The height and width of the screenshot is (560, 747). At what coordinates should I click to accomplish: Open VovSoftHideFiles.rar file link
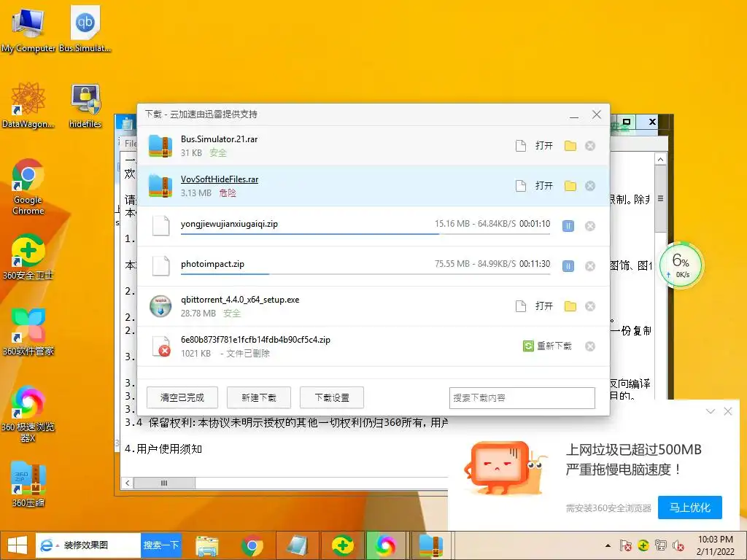(220, 179)
